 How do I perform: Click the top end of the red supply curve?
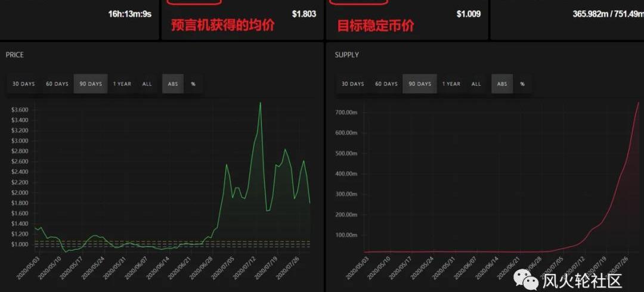pyautogui.click(x=638, y=103)
